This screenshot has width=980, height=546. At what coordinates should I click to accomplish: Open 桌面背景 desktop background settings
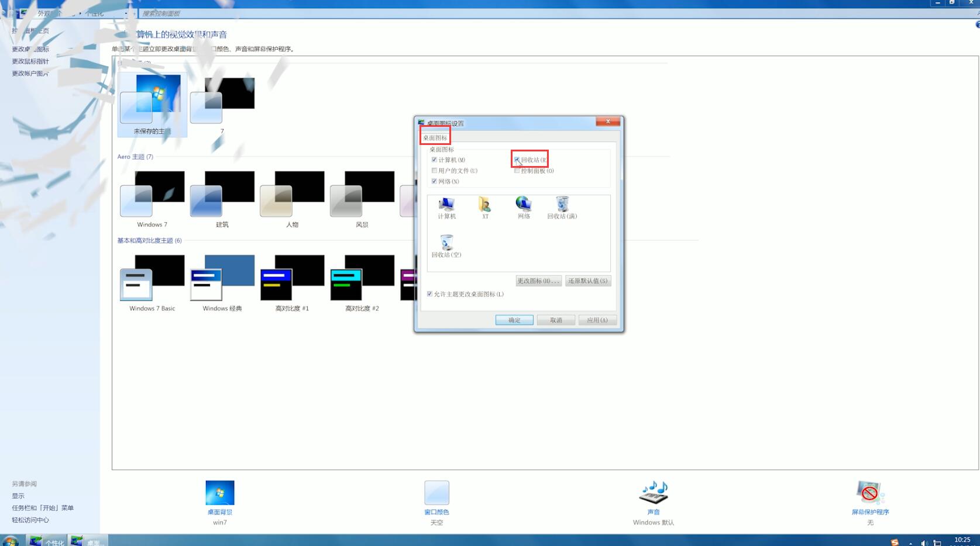(x=219, y=502)
